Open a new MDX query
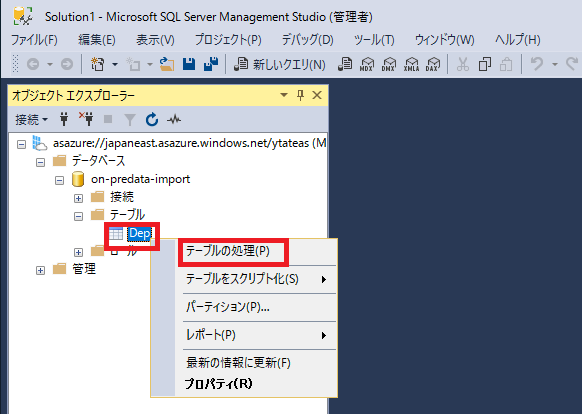The height and width of the screenshot is (414, 582). [x=367, y=64]
